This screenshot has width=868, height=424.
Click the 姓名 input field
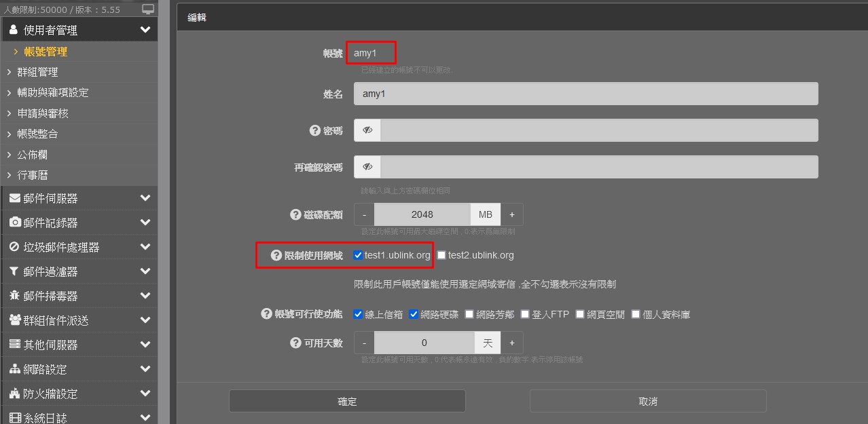click(585, 94)
